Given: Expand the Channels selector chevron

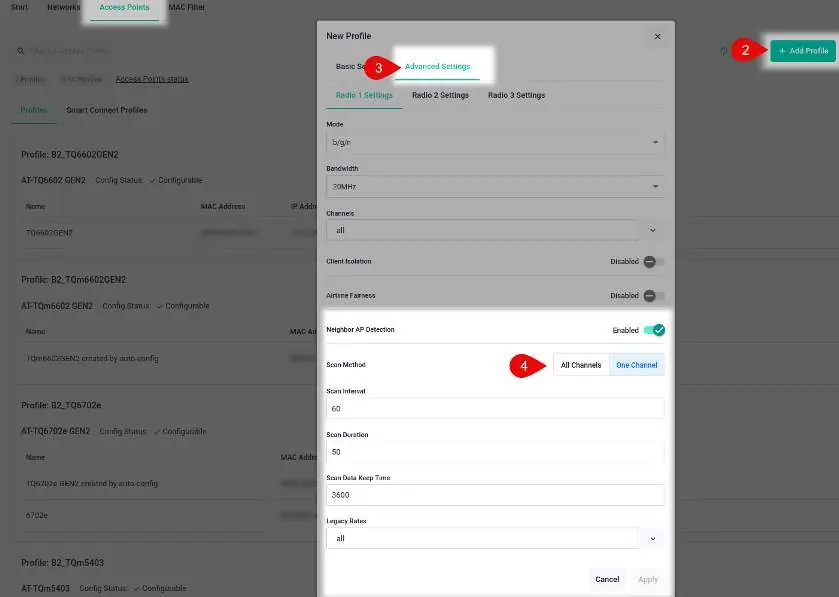Looking at the screenshot, I should click(x=652, y=230).
